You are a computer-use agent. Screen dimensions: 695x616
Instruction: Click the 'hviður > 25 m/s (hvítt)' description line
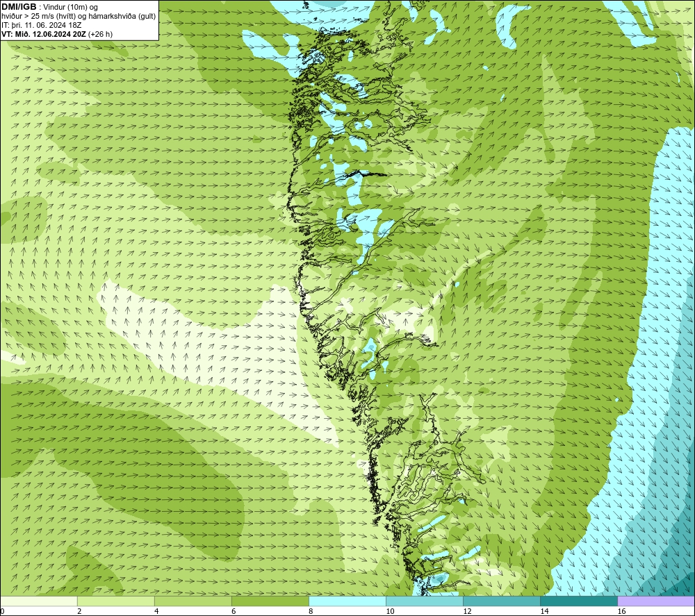[x=79, y=17]
